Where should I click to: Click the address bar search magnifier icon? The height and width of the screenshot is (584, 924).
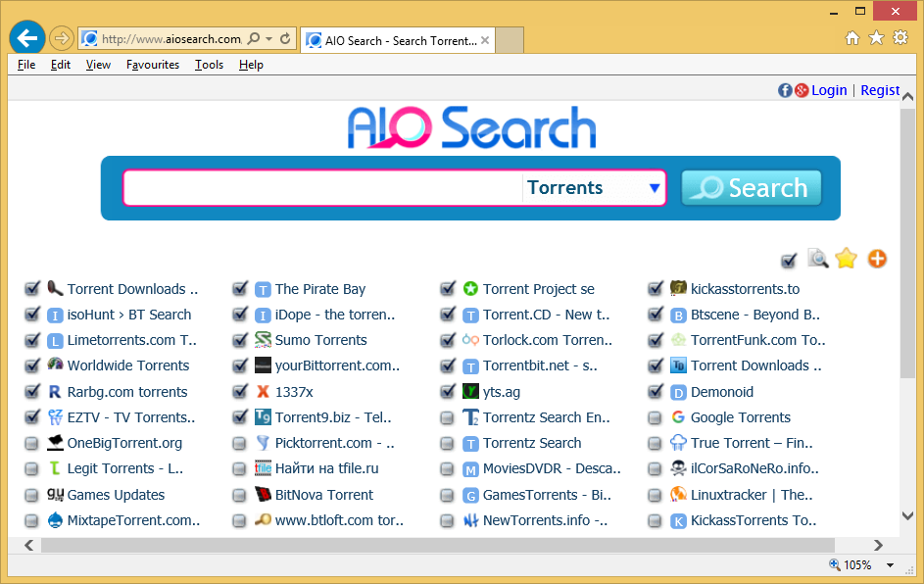click(x=254, y=39)
